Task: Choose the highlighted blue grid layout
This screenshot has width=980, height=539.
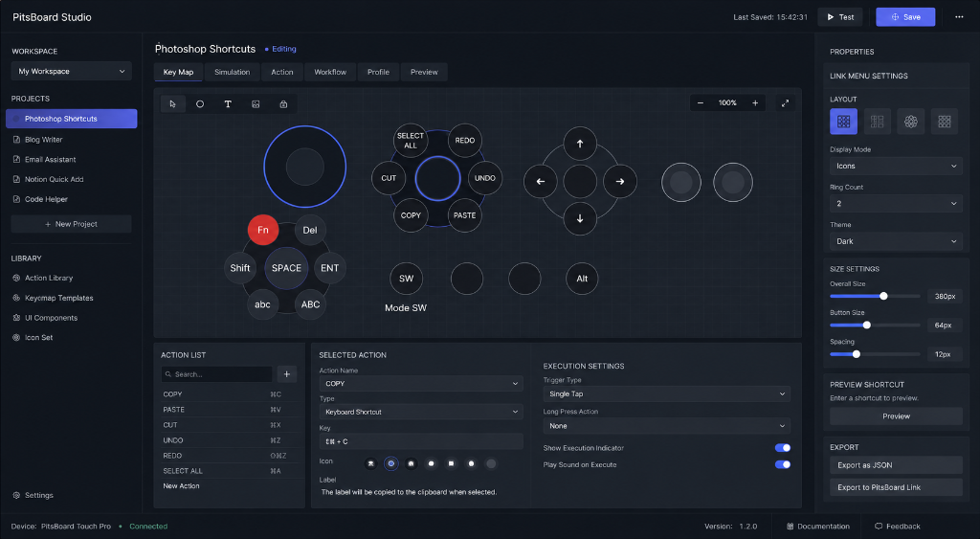Action: tap(843, 122)
